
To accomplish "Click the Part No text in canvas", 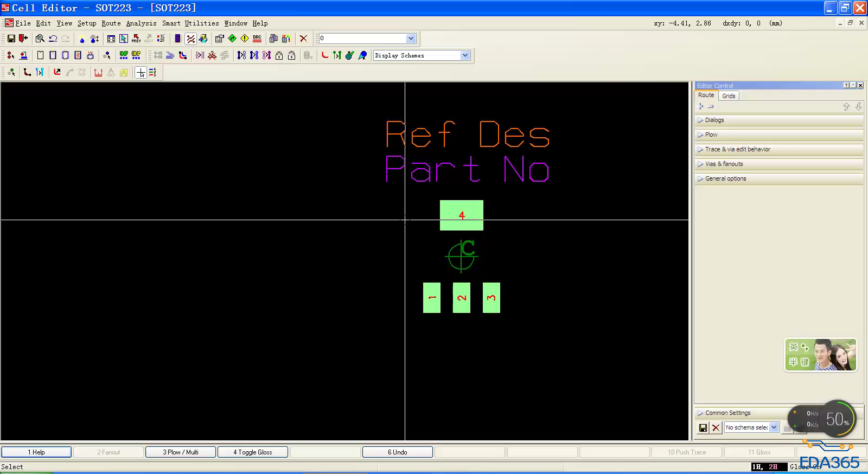I will click(x=467, y=169).
